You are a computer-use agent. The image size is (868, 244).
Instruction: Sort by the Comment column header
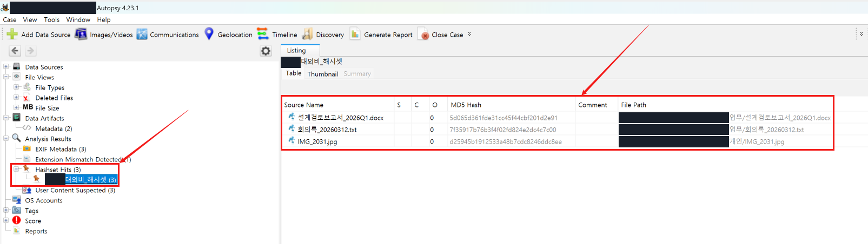coord(597,105)
